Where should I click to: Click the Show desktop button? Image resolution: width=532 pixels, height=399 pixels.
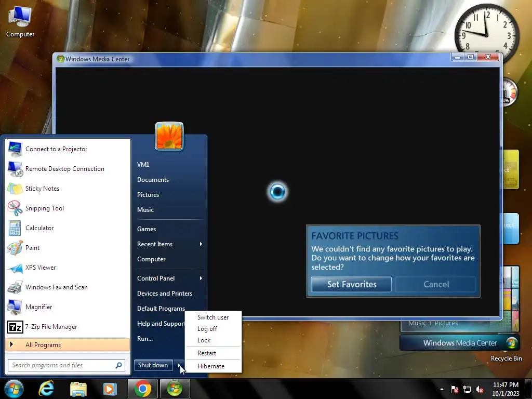528,389
